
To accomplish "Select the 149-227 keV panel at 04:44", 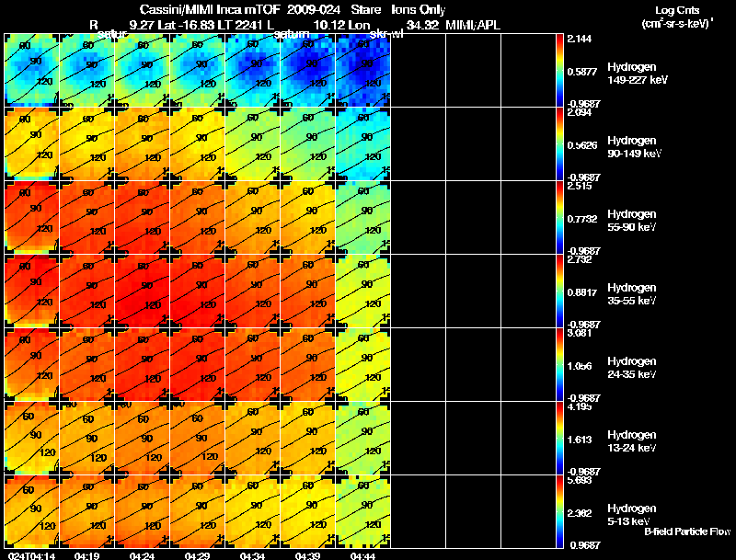I will (x=362, y=70).
